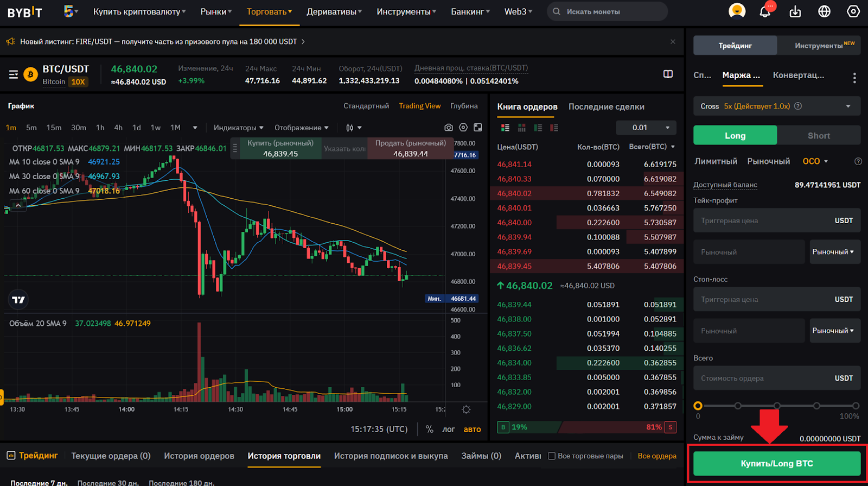The image size is (868, 486).
Task: Toggle logarithmic scale 'лог'
Action: [x=449, y=429]
